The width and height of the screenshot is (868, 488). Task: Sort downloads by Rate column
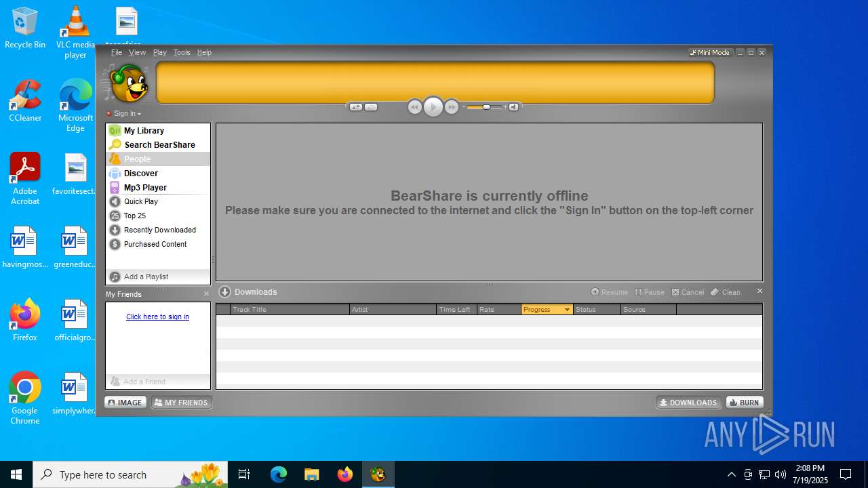pyautogui.click(x=499, y=310)
